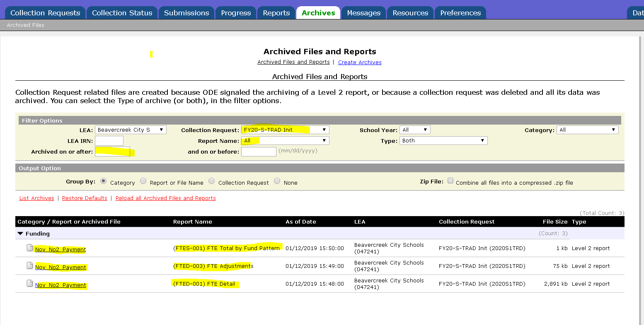Click the file icon beside FTES-001 report row
644x325 pixels.
(x=29, y=248)
